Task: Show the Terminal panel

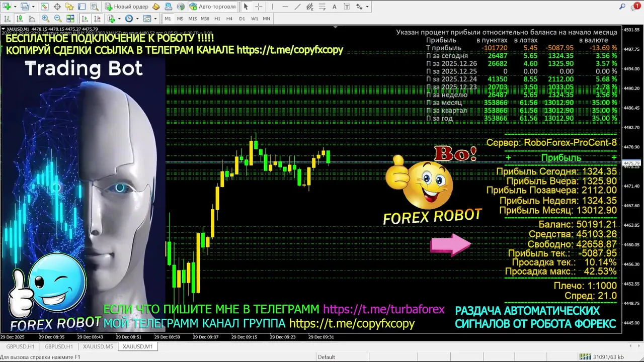Action: point(82,7)
